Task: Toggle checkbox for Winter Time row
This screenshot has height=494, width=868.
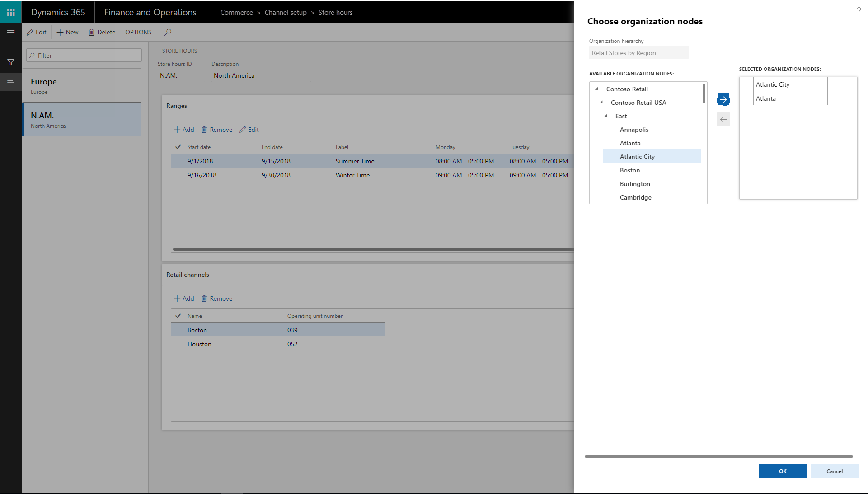Action: pyautogui.click(x=178, y=175)
